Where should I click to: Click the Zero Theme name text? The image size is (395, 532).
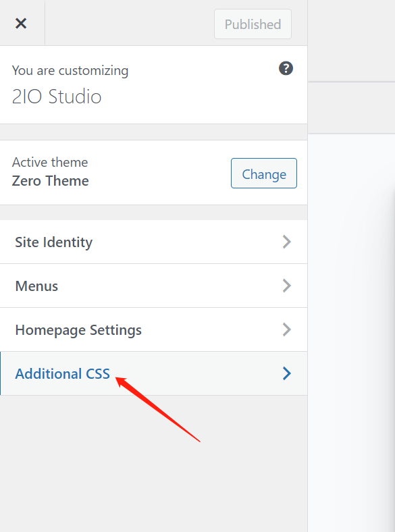tap(50, 181)
